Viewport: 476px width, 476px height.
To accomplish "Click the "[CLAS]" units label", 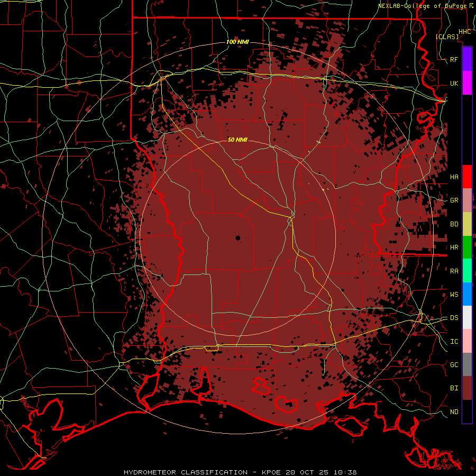I will (447, 36).
